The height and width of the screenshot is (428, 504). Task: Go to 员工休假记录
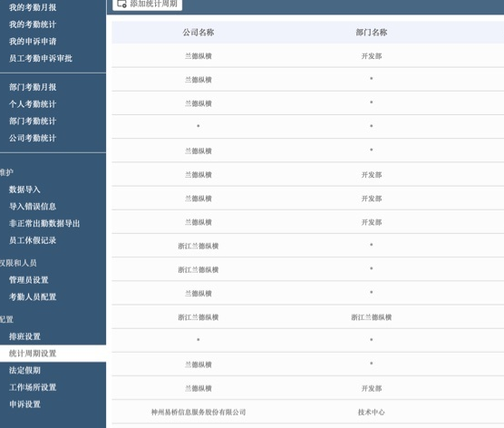(x=33, y=240)
